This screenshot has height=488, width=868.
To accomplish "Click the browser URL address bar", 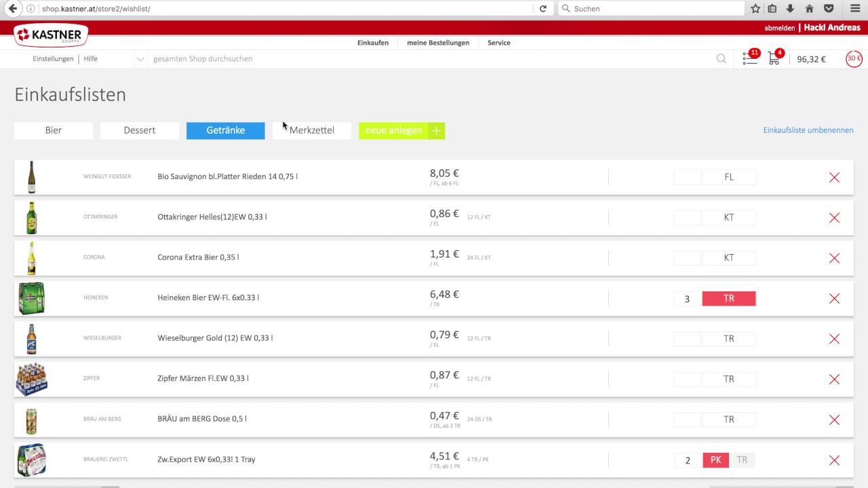I will coord(285,9).
